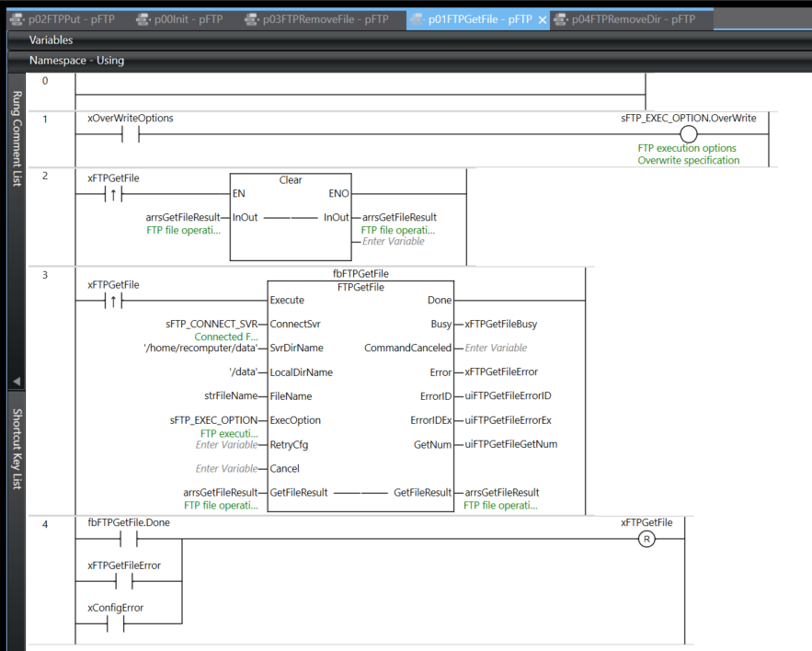Image resolution: width=812 pixels, height=651 pixels.
Task: Click Enter Variable field beside CommandCanceled
Action: click(496, 348)
